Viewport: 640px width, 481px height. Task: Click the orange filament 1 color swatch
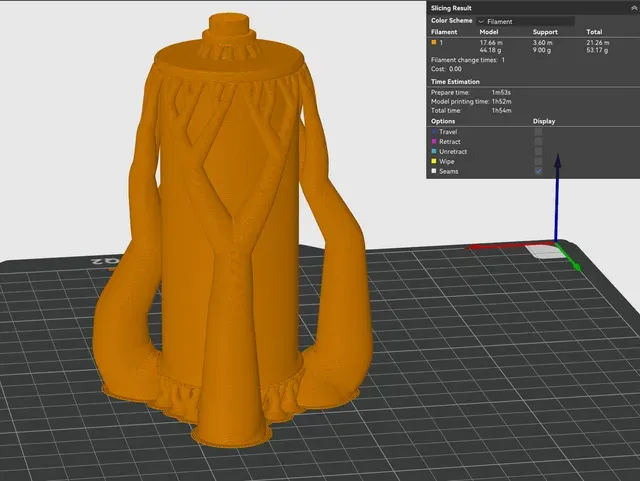coord(434,42)
